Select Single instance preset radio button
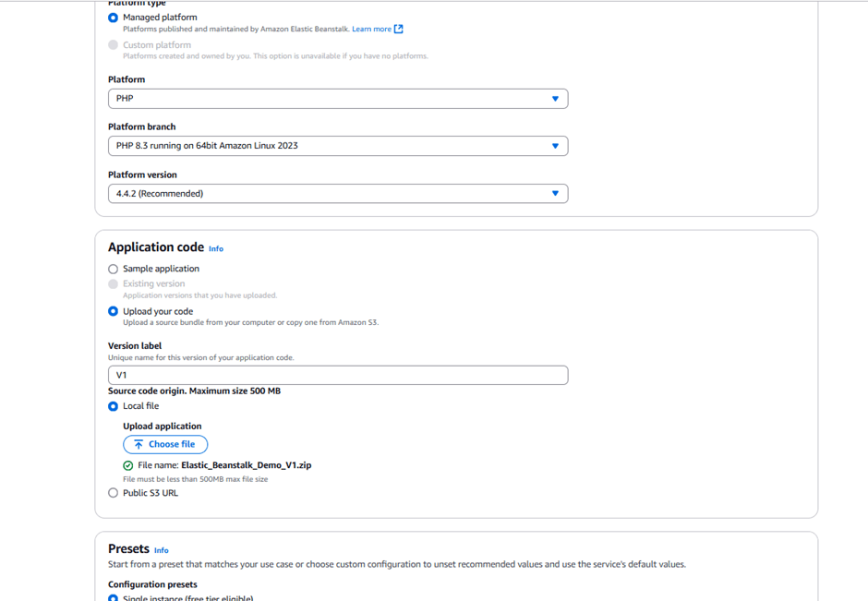 pyautogui.click(x=113, y=598)
